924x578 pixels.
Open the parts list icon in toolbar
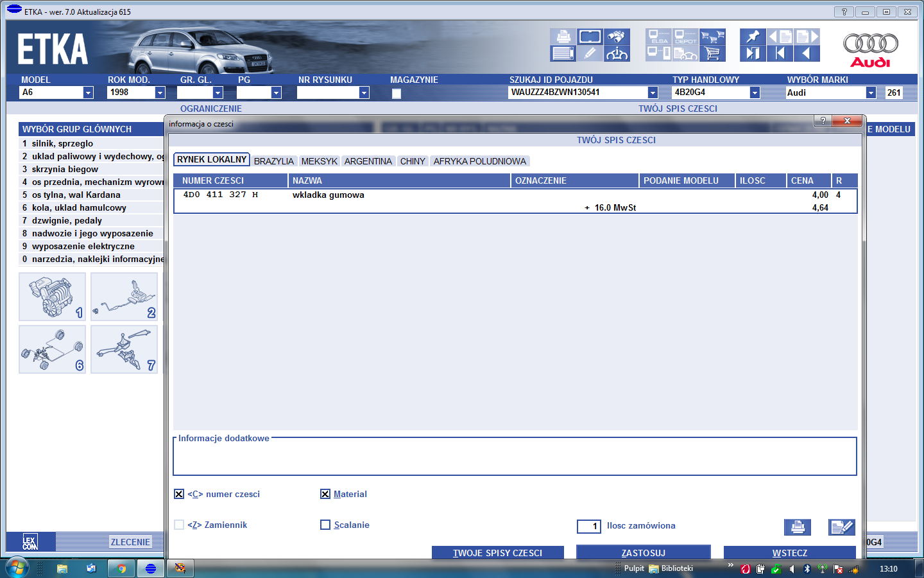(563, 53)
